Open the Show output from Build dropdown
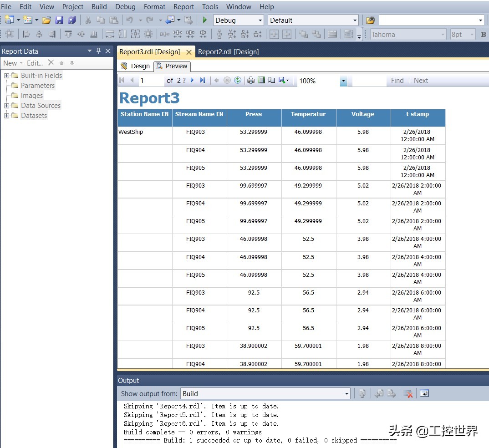Image resolution: width=489 pixels, height=448 pixels. (346, 393)
